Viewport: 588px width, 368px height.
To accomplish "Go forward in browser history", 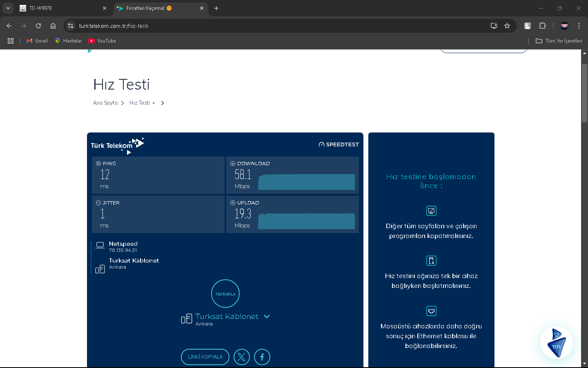I will (24, 26).
